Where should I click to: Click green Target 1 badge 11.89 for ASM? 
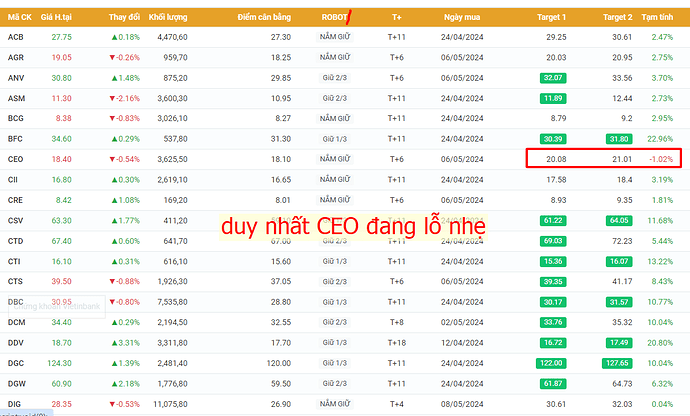pos(553,98)
